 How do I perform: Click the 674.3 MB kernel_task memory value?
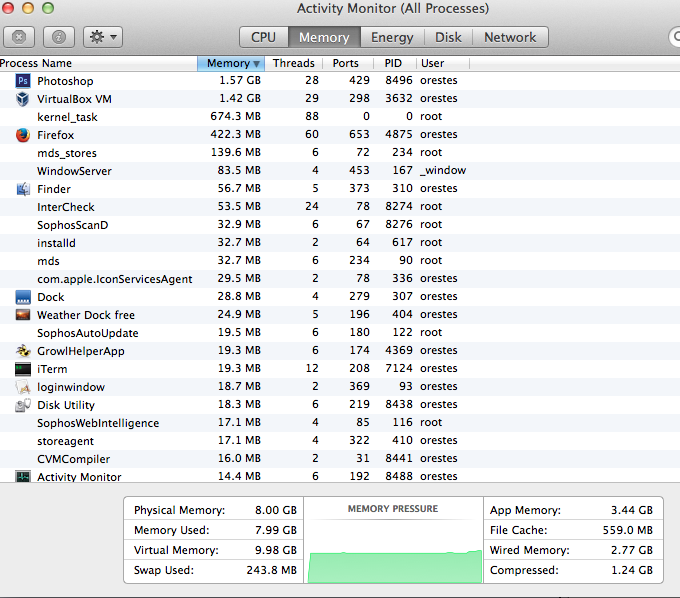point(235,116)
